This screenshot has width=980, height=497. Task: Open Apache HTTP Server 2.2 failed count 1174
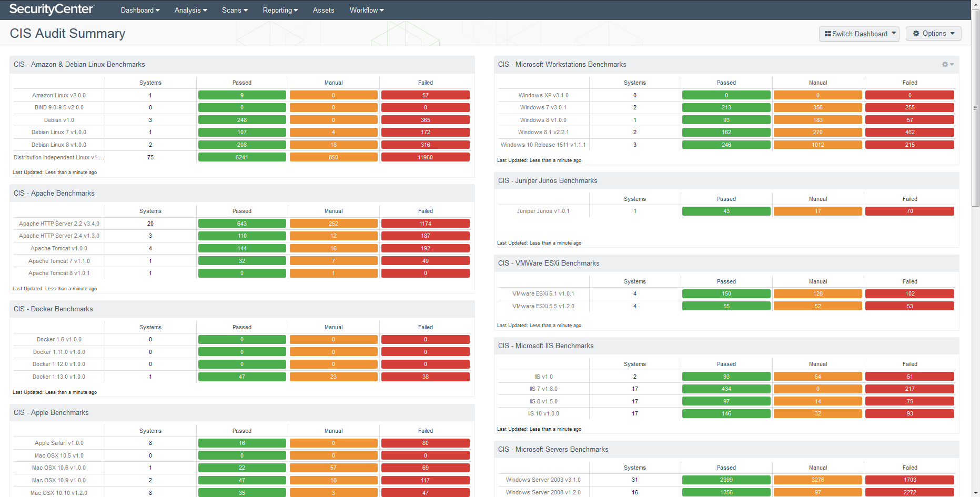pos(425,224)
